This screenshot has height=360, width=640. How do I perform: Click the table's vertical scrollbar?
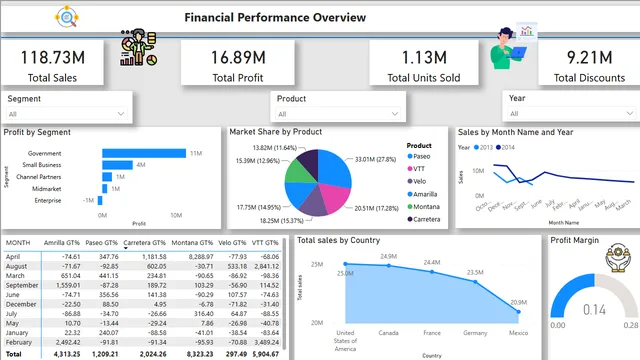[284, 293]
